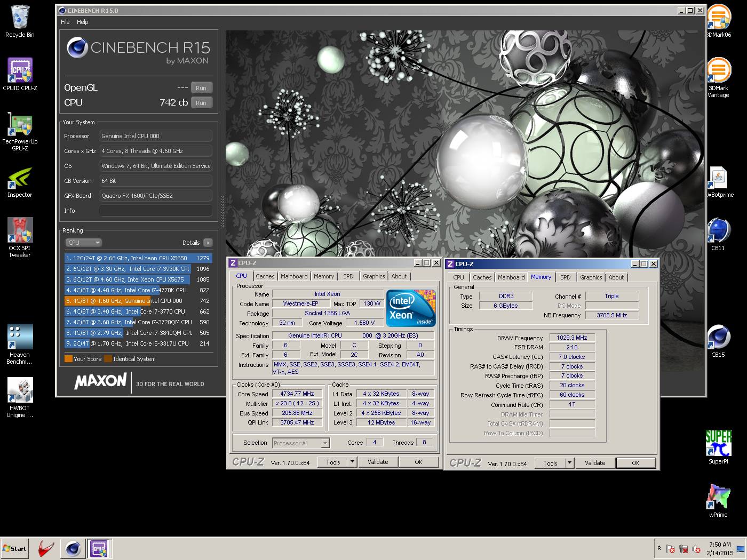Click Show desktop icon next to the clock
The image size is (747, 560).
pos(741,549)
